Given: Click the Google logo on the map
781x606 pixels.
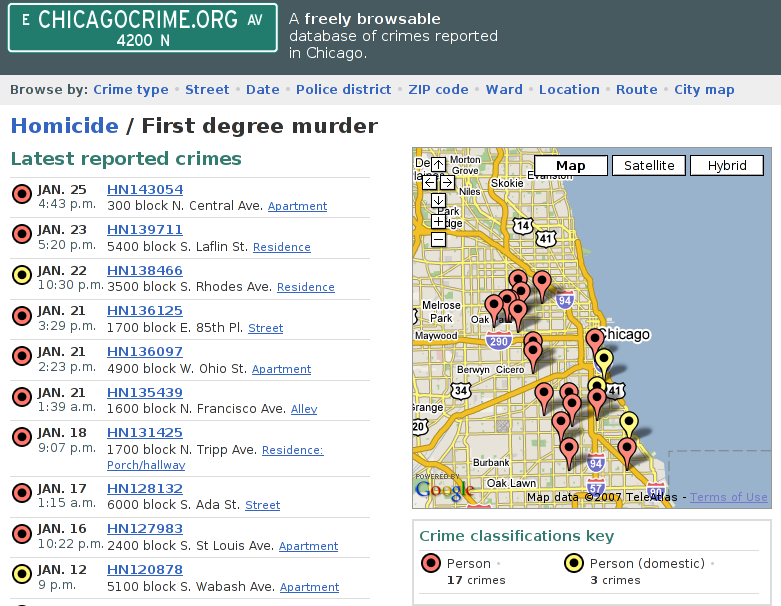Looking at the screenshot, I should tap(445, 490).
